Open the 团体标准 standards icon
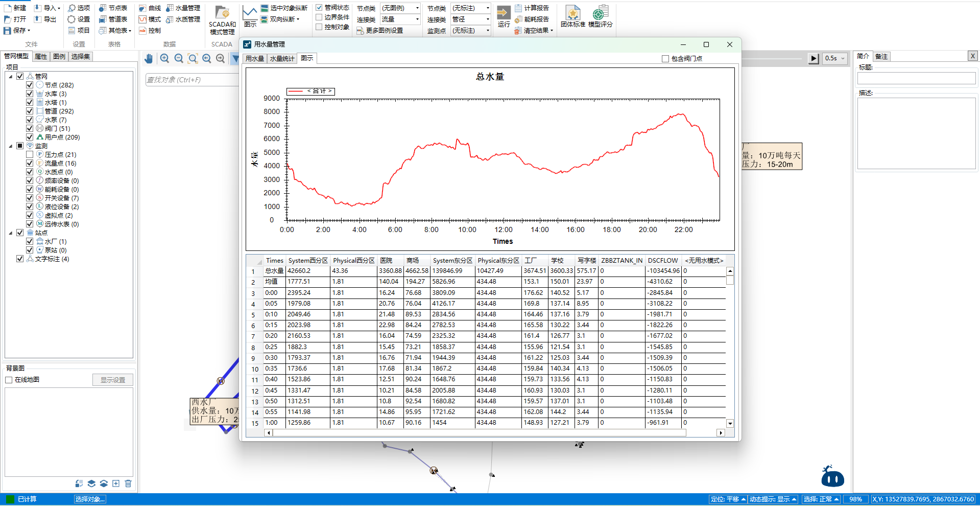Screen dimensions: 980x506 (x=572, y=17)
